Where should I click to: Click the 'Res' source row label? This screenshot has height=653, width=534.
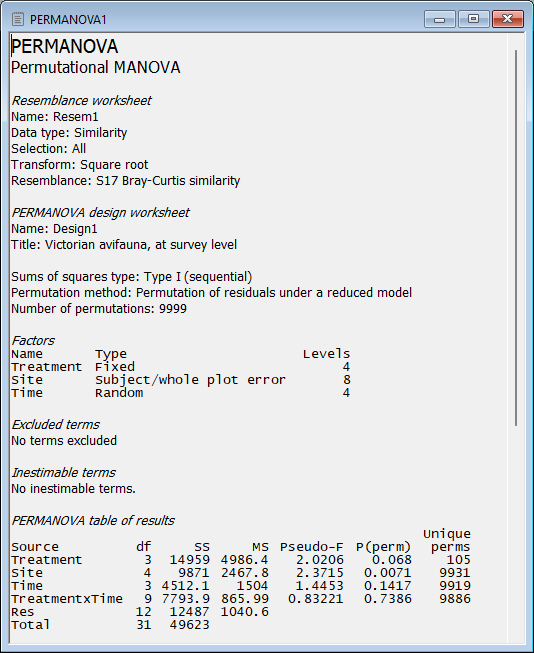click(x=23, y=612)
